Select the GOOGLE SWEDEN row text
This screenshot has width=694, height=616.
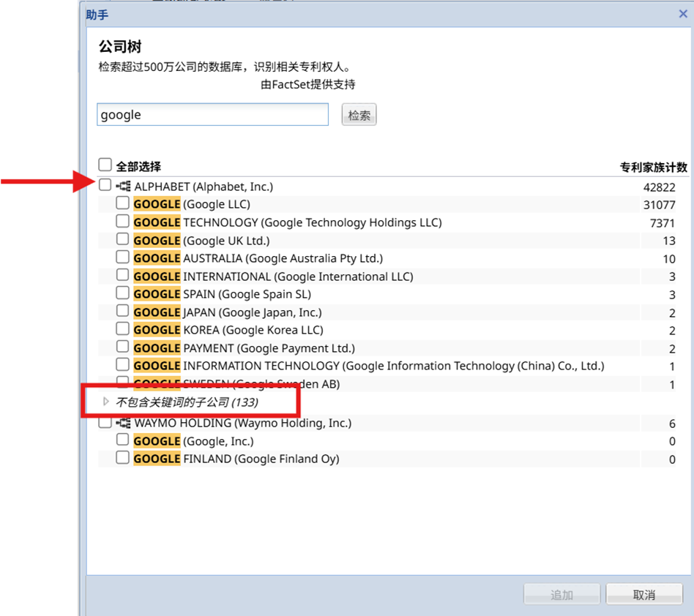point(236,384)
